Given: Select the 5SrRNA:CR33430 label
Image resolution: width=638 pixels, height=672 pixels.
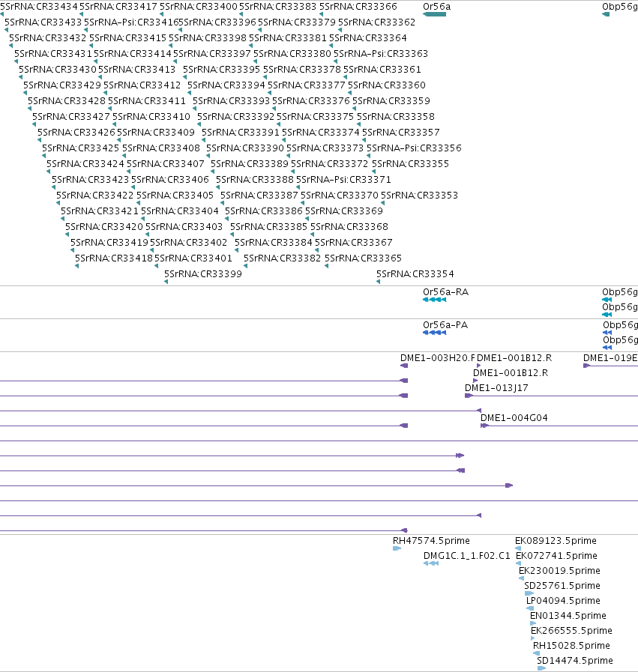Looking at the screenshot, I should pyautogui.click(x=58, y=70).
